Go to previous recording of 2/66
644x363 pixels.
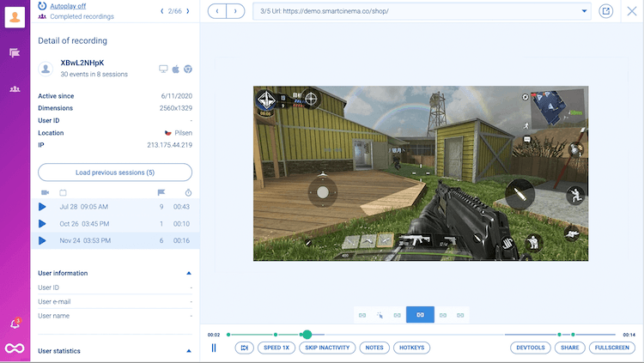pos(161,11)
